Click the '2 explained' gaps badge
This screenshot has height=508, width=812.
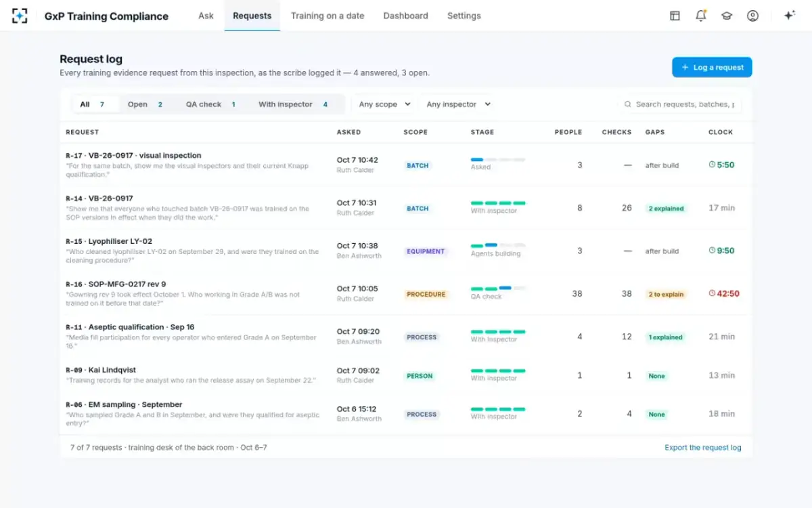[666, 209]
